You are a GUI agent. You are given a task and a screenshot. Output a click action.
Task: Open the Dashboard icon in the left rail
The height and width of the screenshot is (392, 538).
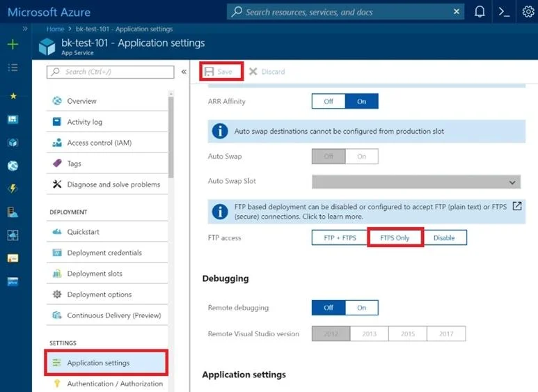point(13,119)
